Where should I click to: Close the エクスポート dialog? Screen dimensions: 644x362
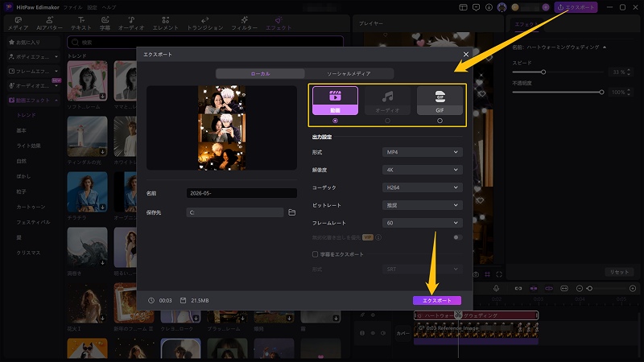(x=466, y=54)
